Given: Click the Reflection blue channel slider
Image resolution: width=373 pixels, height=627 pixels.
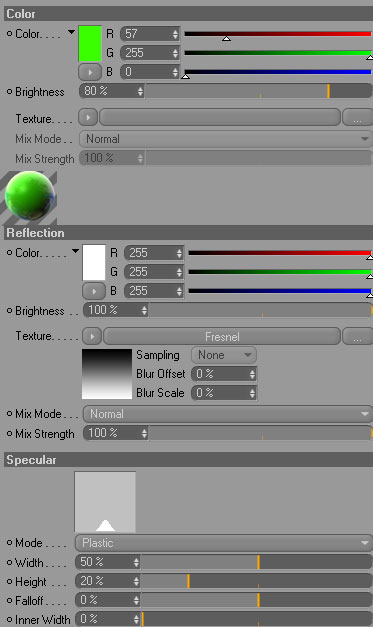Looking at the screenshot, I should [280, 292].
